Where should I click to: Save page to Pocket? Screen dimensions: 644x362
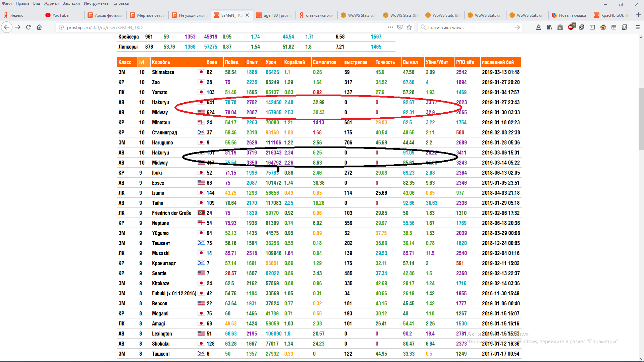[400, 27]
